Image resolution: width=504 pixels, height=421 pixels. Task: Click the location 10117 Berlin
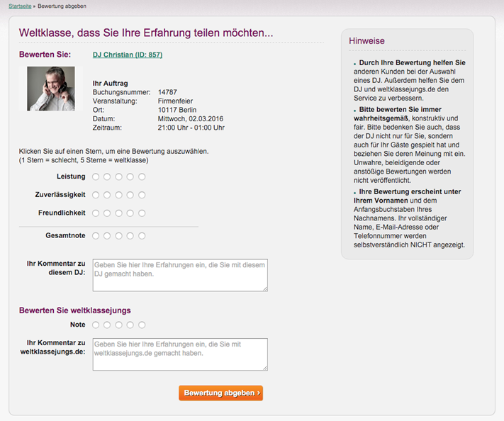[177, 110]
